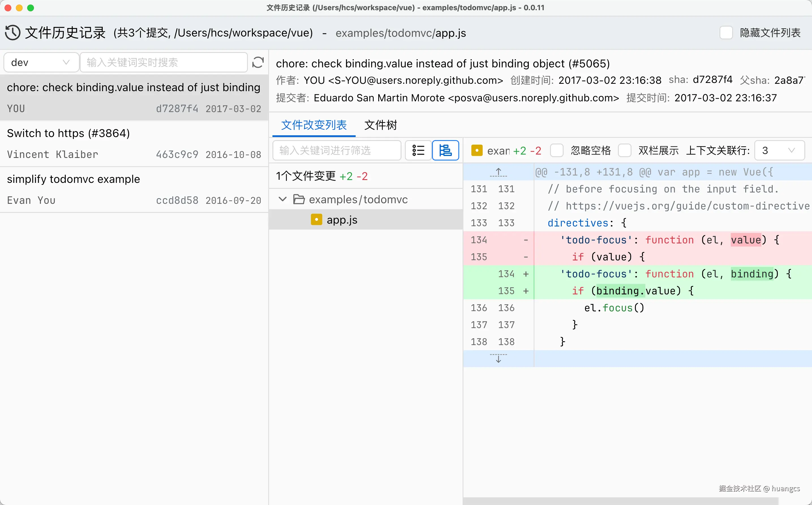Click the file history clock icon
The image size is (812, 505).
coord(13,33)
